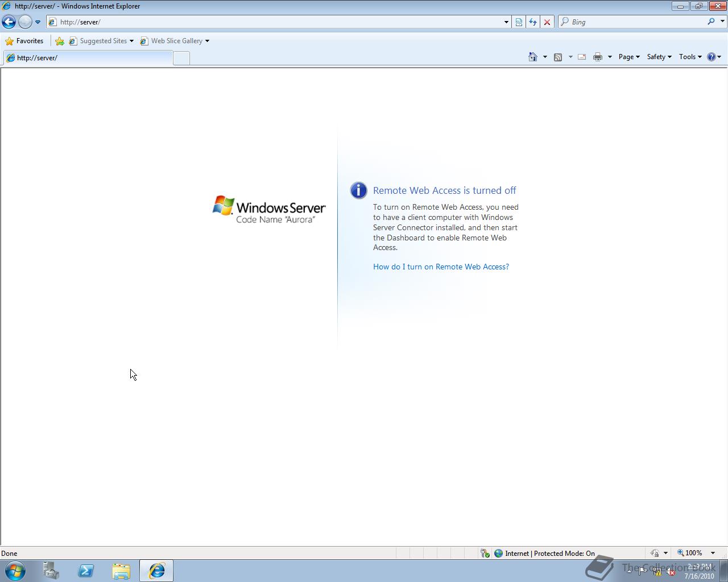This screenshot has height=582, width=728.
Task: Click the search magnifier button
Action: [711, 22]
